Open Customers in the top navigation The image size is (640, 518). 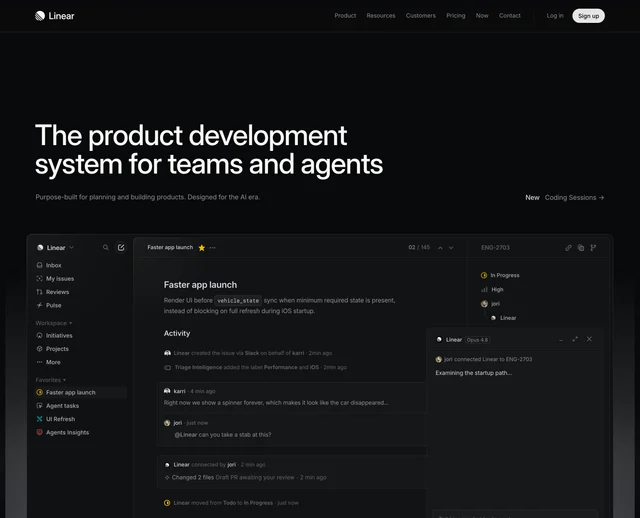point(421,16)
